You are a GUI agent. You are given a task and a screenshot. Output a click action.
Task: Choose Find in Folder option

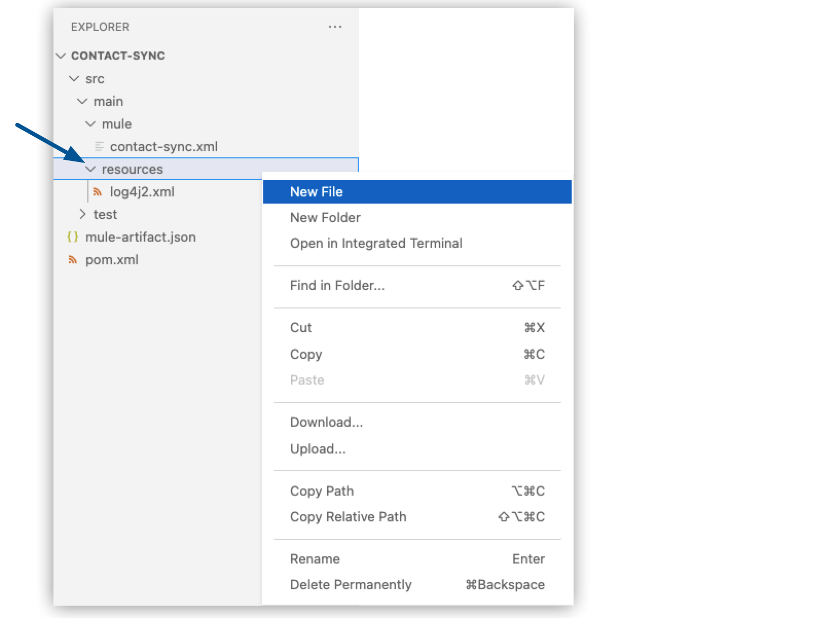point(338,285)
